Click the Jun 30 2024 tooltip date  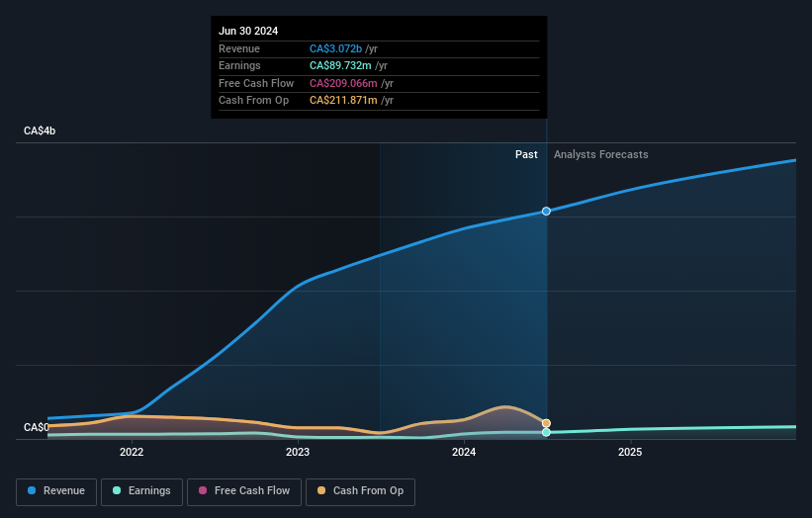click(x=248, y=31)
